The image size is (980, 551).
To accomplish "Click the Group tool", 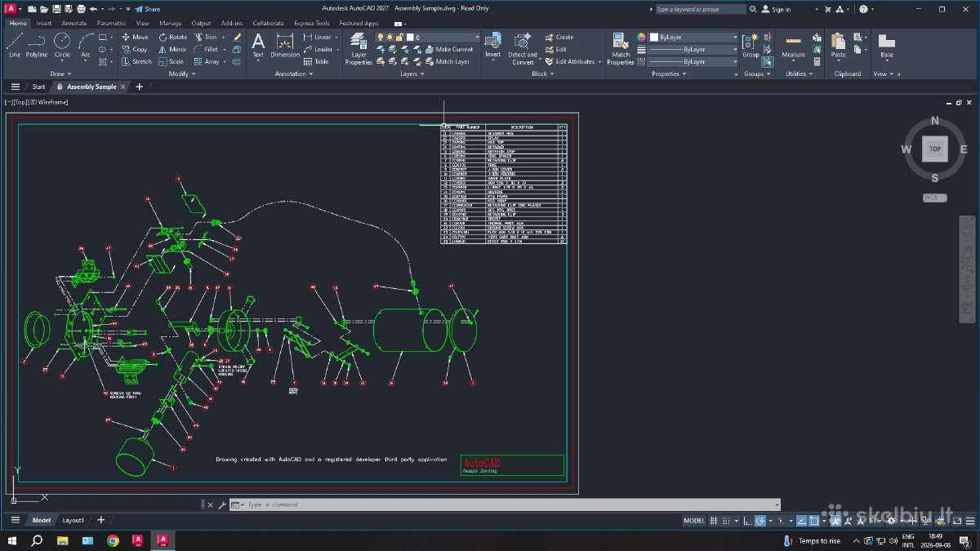I will [x=751, y=46].
